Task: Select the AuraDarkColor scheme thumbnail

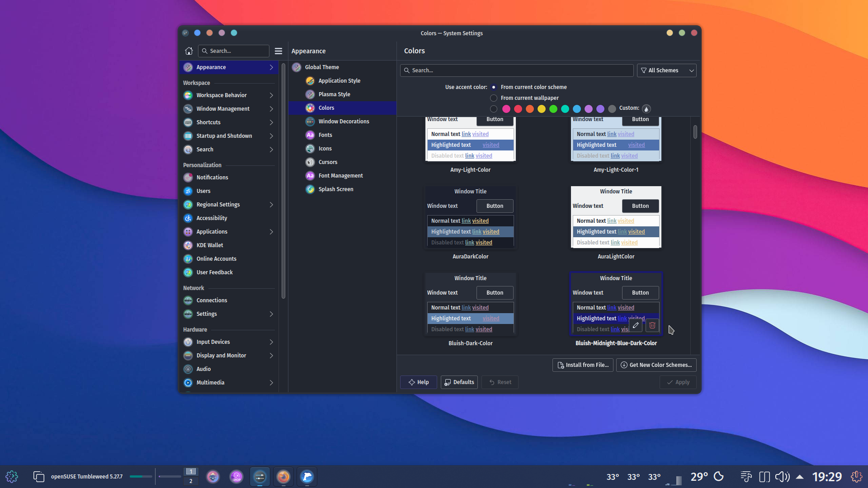Action: pos(471,217)
